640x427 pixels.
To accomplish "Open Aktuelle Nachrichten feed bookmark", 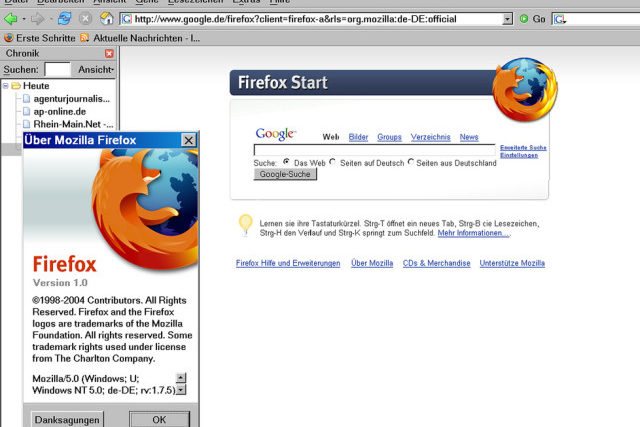I will [x=140, y=38].
